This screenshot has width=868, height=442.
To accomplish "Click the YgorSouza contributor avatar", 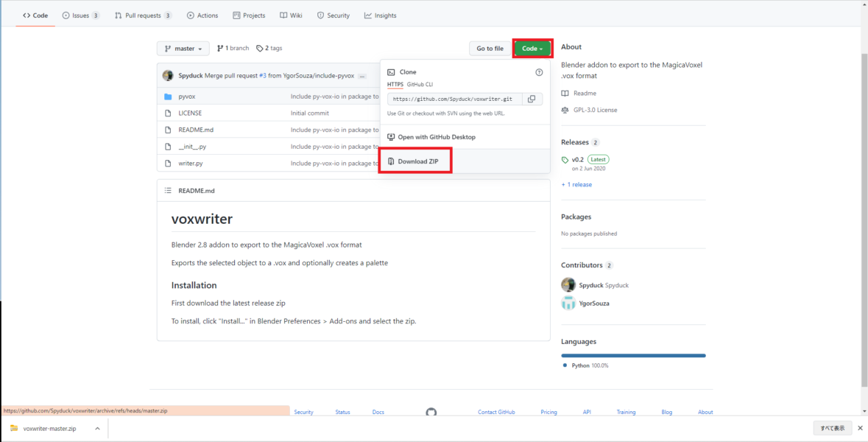I will click(x=568, y=303).
